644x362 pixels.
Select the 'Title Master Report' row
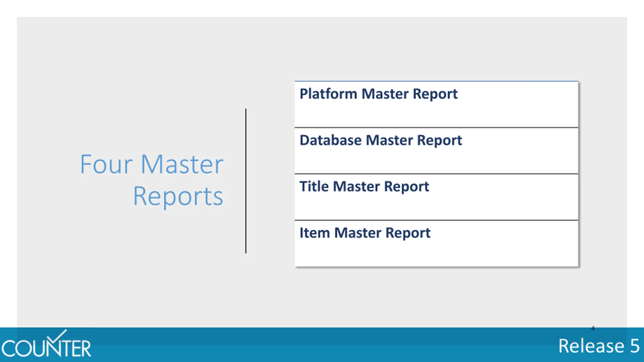(x=436, y=197)
